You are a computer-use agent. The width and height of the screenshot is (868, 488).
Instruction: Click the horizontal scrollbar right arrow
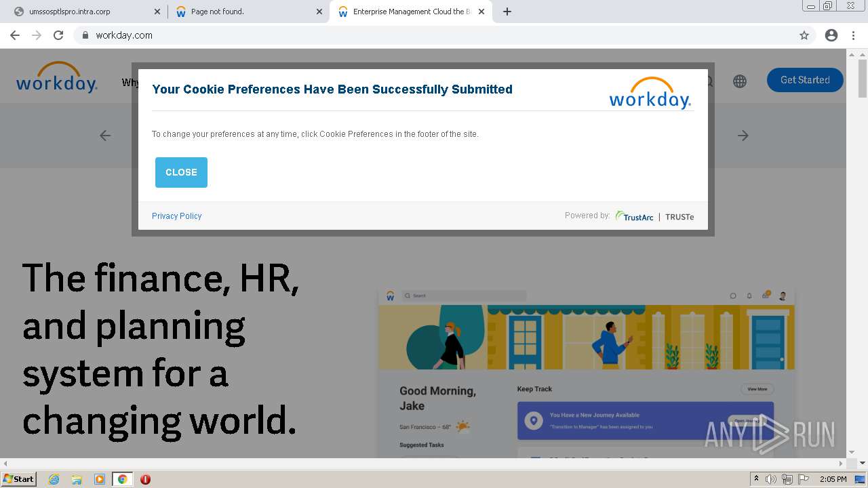coord(841,464)
